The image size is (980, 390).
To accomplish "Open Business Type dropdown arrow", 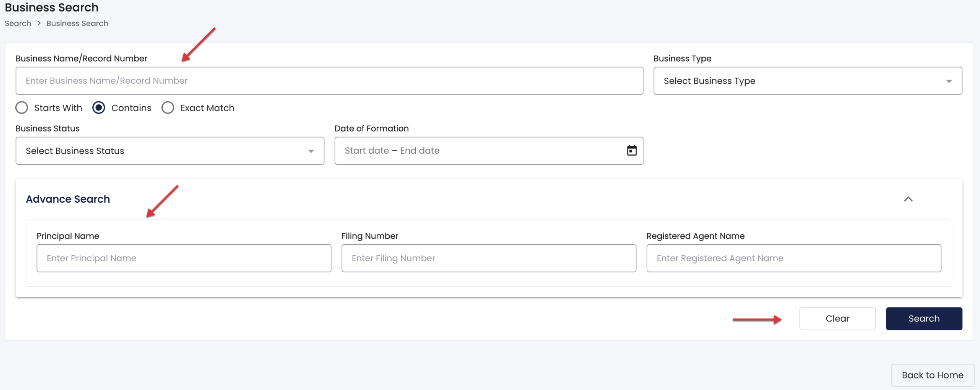I will coord(949,81).
